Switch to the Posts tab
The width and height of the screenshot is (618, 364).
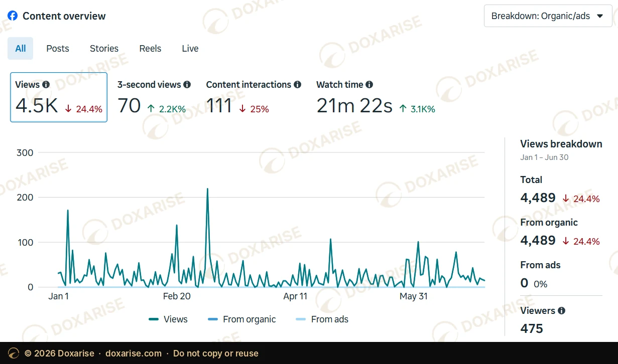[58, 48]
